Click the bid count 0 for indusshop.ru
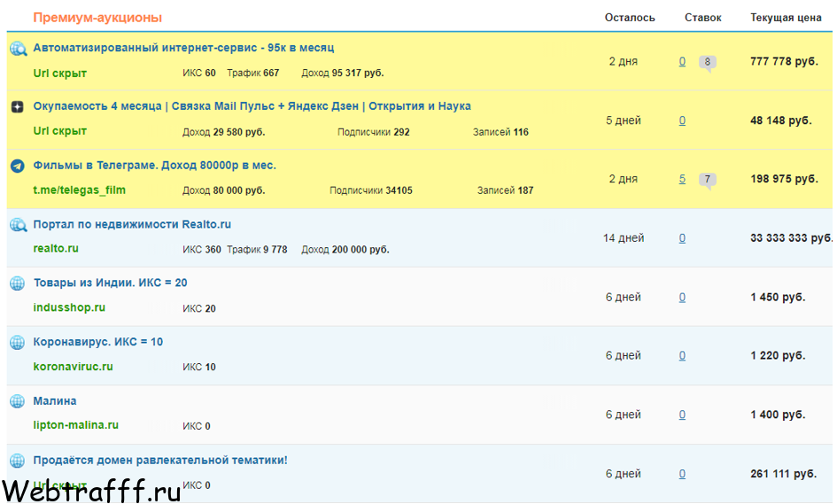 (x=682, y=298)
